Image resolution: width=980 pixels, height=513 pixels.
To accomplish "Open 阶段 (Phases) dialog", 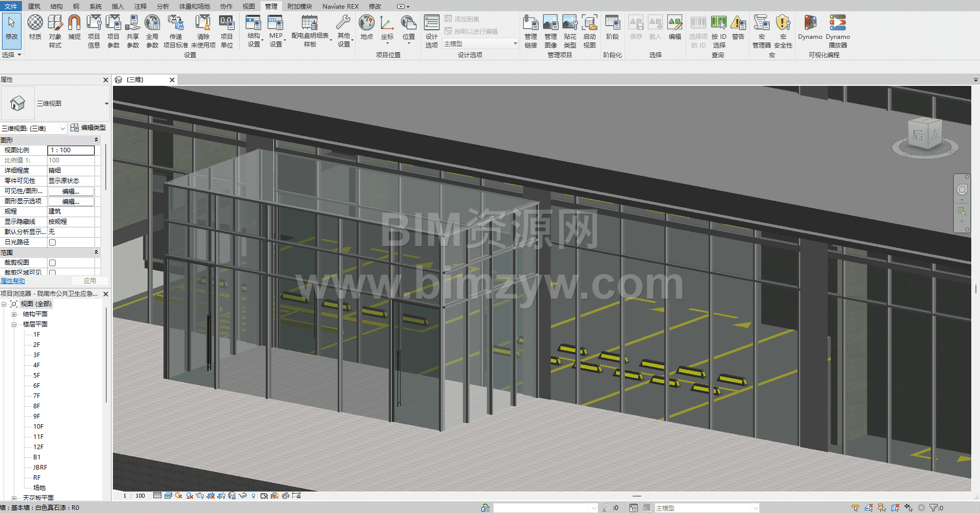I will click(613, 28).
